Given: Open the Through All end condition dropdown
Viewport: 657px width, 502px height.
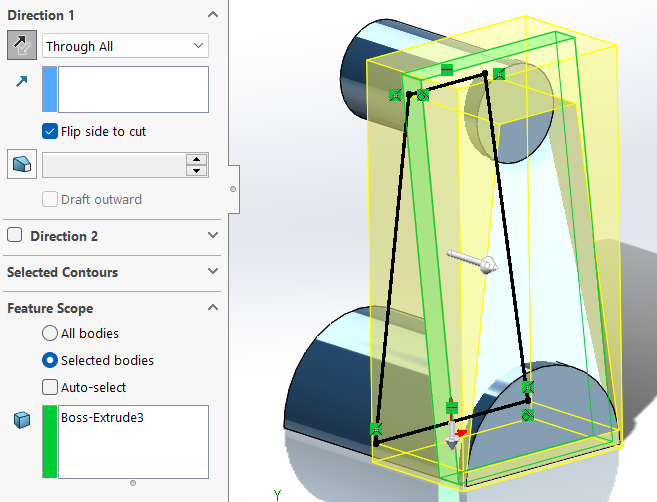Looking at the screenshot, I should [x=125, y=46].
